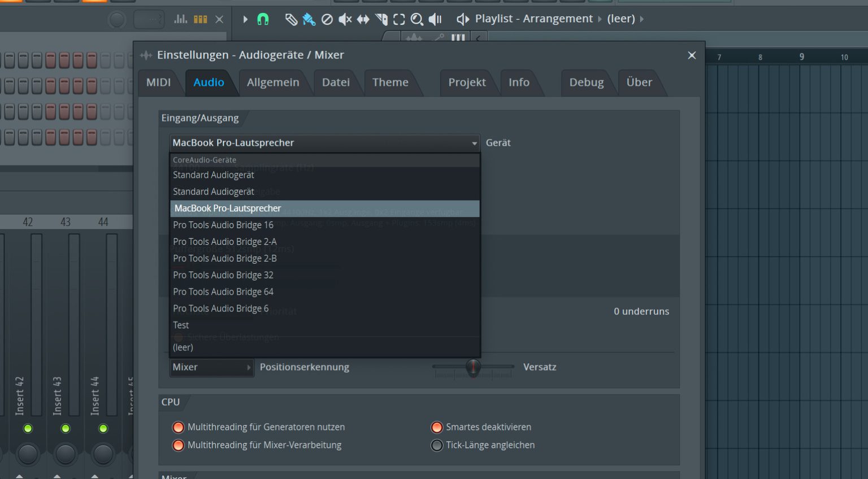Screen dimensions: 868x479
Task: Select the slice tool
Action: click(x=381, y=19)
